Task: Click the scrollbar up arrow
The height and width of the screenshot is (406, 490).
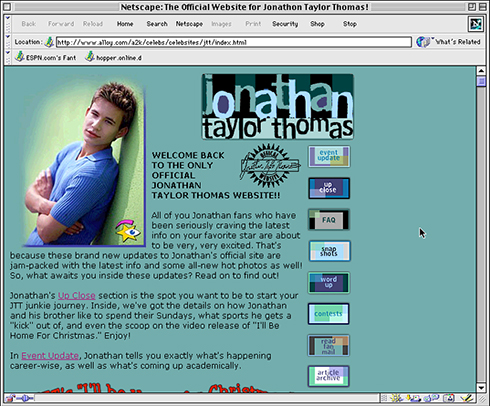Action: pyautogui.click(x=481, y=71)
